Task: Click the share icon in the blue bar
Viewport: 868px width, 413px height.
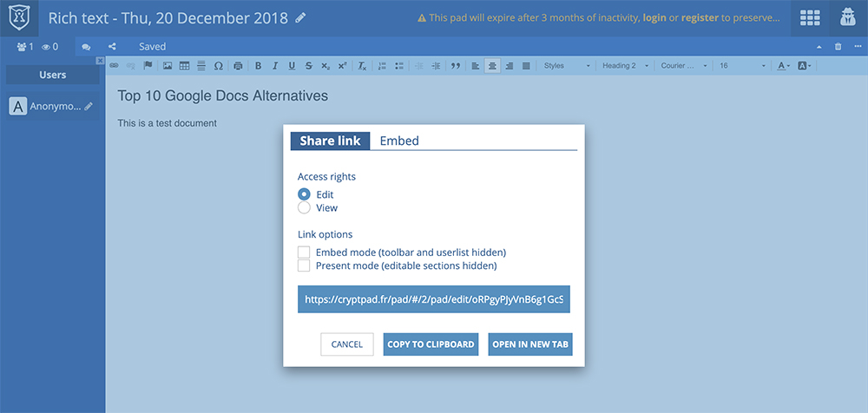Action: (x=112, y=47)
